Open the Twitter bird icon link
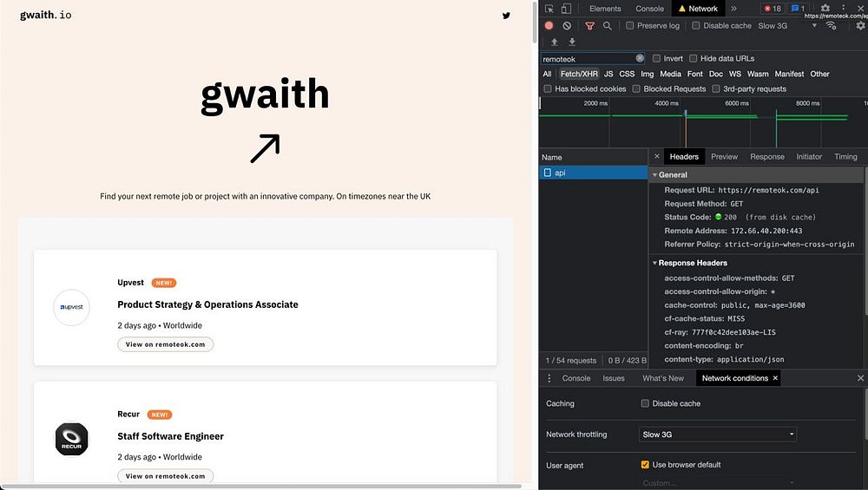The width and height of the screenshot is (868, 490). click(506, 16)
